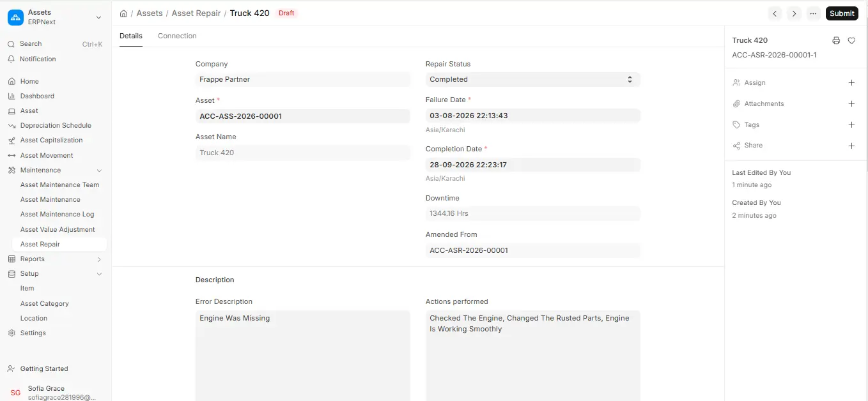Go to previous document arrow
Screen dimensions: 868x401
775,13
